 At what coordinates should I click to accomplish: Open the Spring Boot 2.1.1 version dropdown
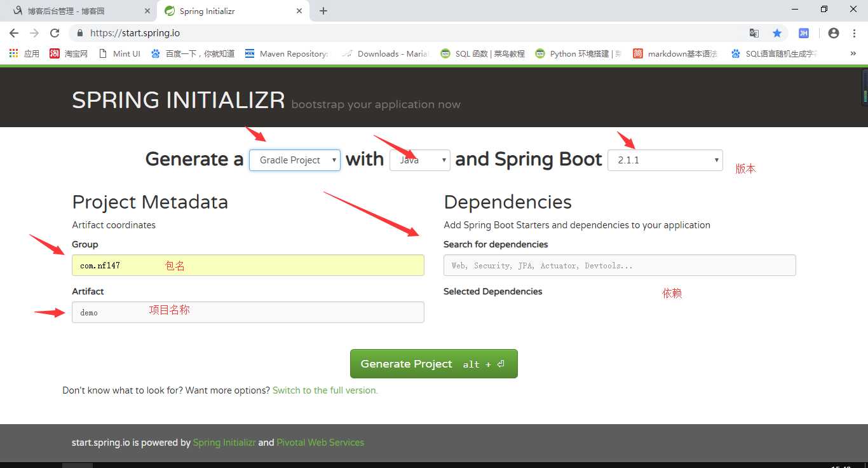[665, 160]
